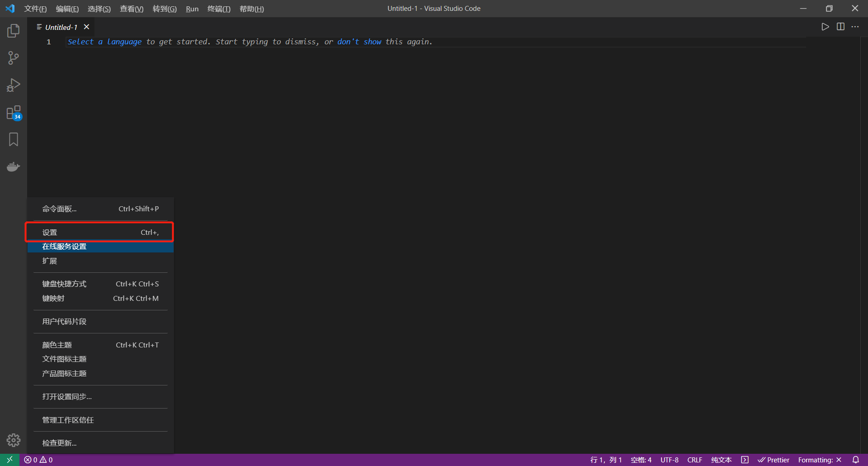Change indentation via 空格: 4
868x466 pixels.
[641, 460]
